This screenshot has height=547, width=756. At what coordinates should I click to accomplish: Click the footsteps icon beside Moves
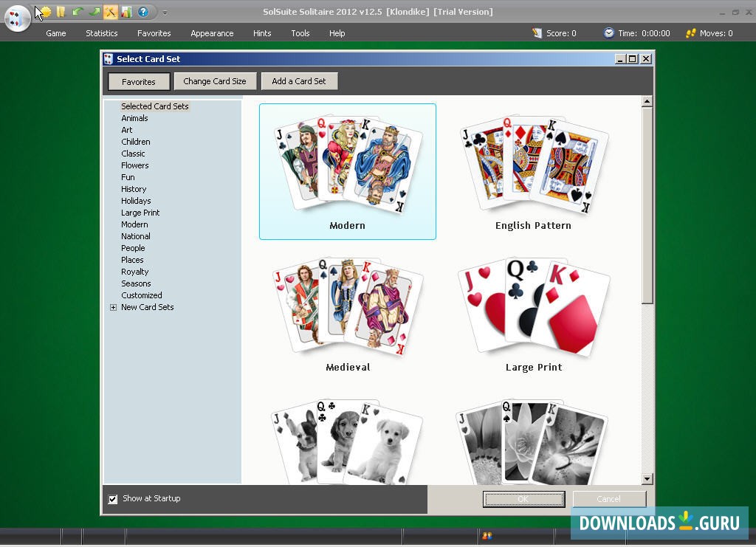[x=690, y=32]
